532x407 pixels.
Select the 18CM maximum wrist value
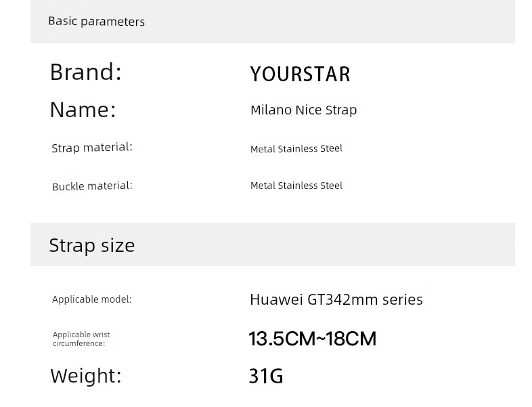click(x=351, y=339)
